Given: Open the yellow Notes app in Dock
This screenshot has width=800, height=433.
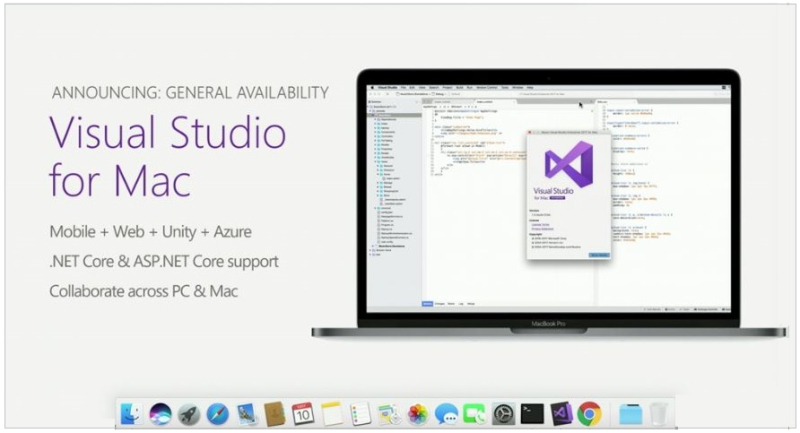Looking at the screenshot, I should pyautogui.click(x=332, y=414).
